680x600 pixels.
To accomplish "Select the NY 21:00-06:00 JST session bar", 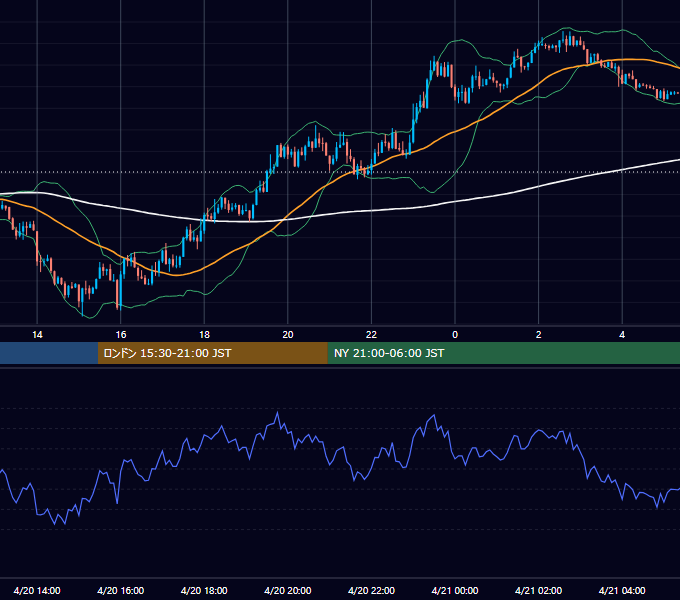I will pyautogui.click(x=503, y=353).
